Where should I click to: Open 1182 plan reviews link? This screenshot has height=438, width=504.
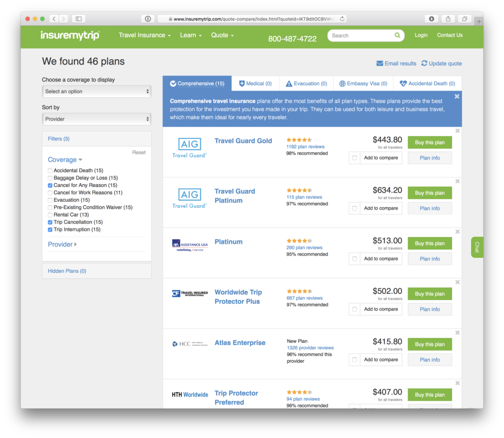click(305, 147)
